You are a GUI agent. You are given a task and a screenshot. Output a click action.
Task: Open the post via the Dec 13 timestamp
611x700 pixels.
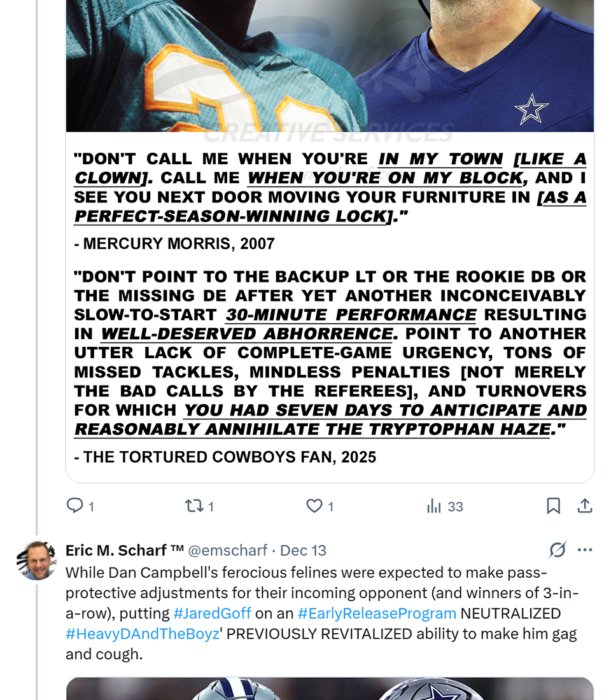(303, 550)
